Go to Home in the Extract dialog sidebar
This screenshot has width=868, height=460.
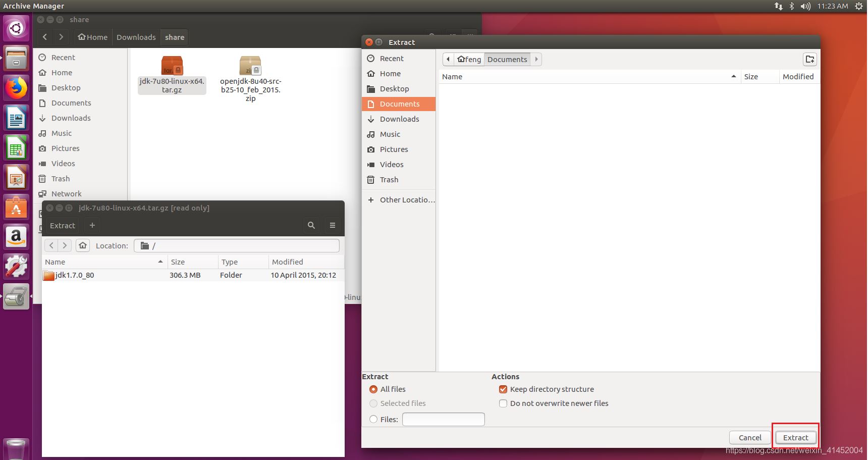pyautogui.click(x=399, y=74)
